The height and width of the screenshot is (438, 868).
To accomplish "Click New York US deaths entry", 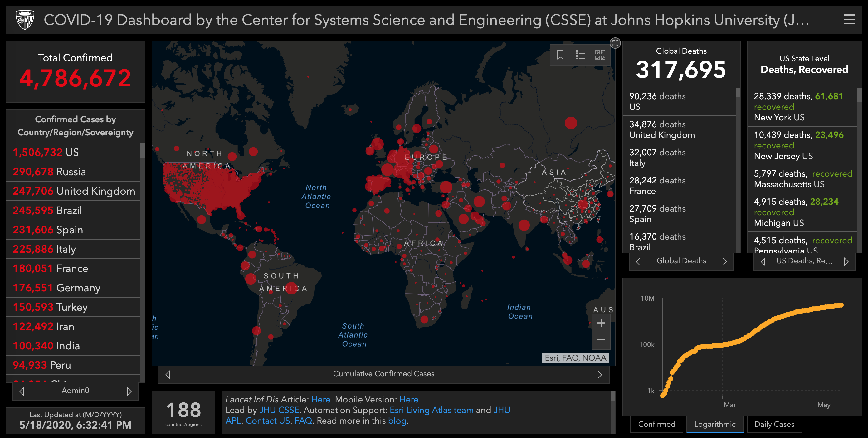I will pos(802,107).
